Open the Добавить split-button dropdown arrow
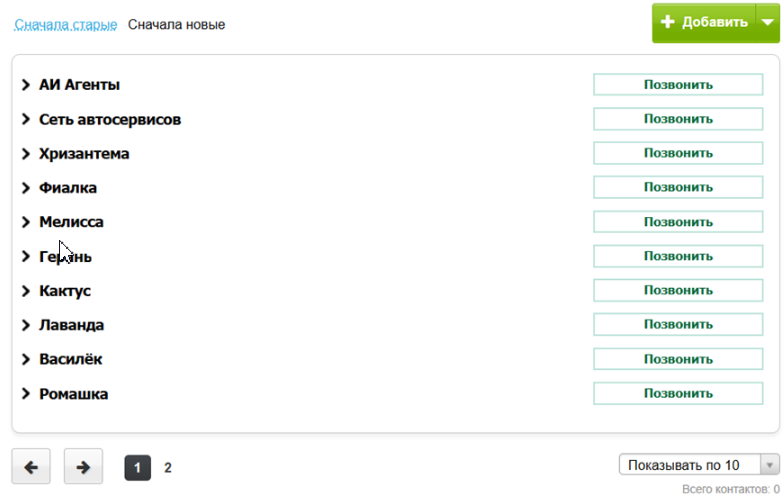The height and width of the screenshot is (500, 784). pos(765,23)
